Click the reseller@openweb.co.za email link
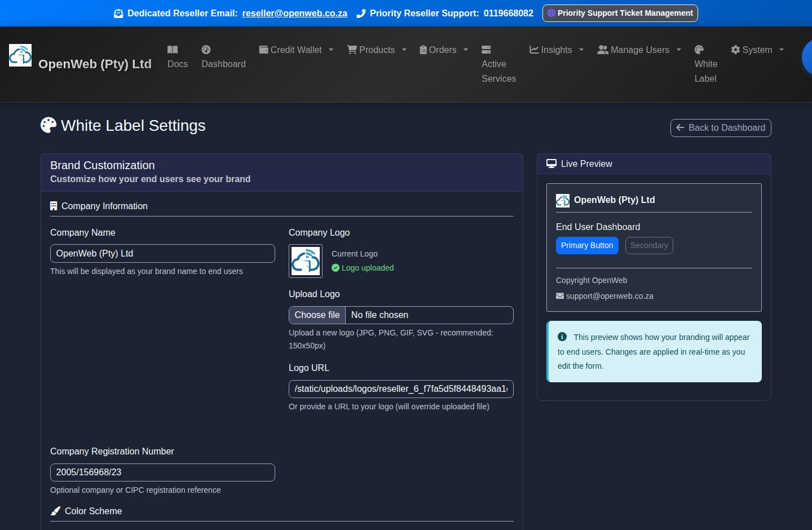The image size is (812, 530). click(295, 13)
